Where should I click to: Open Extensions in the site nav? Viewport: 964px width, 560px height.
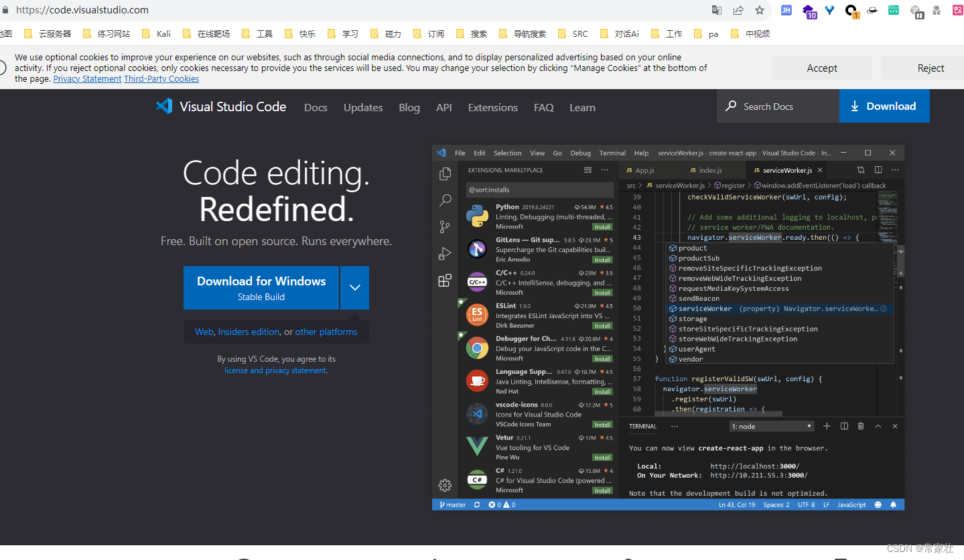pos(493,107)
